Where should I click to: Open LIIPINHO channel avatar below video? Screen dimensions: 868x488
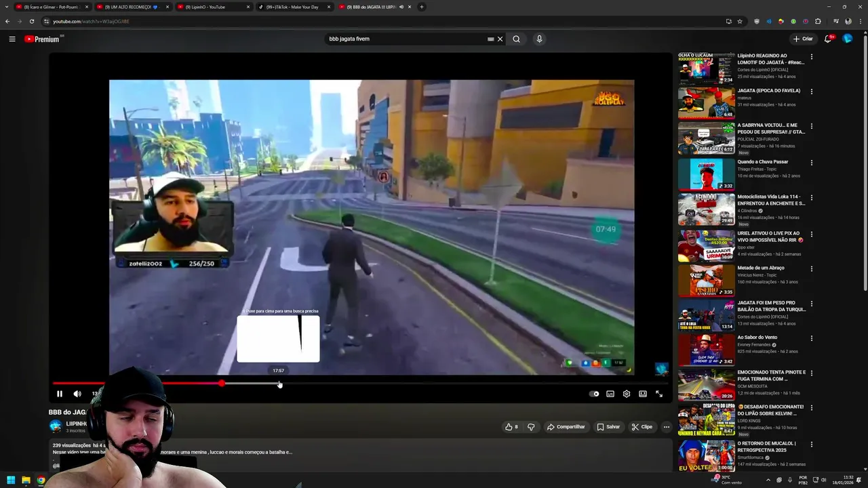(56, 426)
